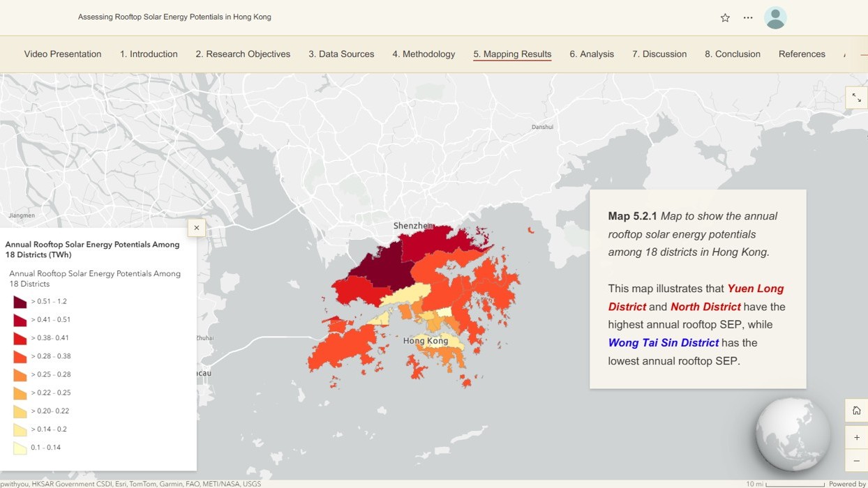The image size is (868, 488).
Task: Open the Video Presentation section
Action: coord(63,54)
